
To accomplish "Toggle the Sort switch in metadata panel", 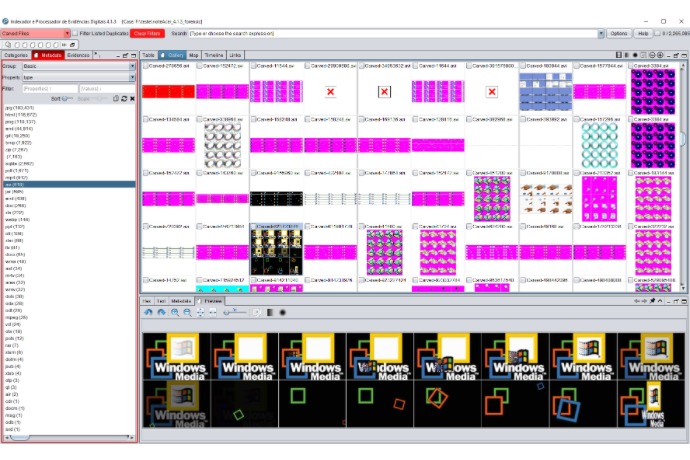I will click(x=67, y=99).
